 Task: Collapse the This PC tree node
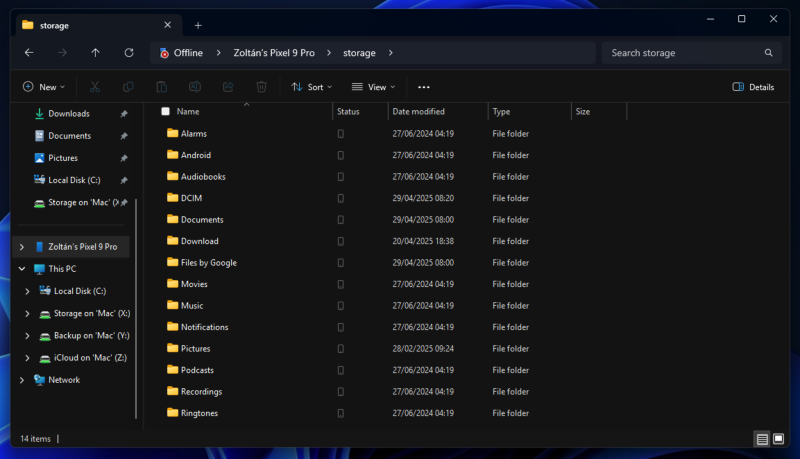22,269
